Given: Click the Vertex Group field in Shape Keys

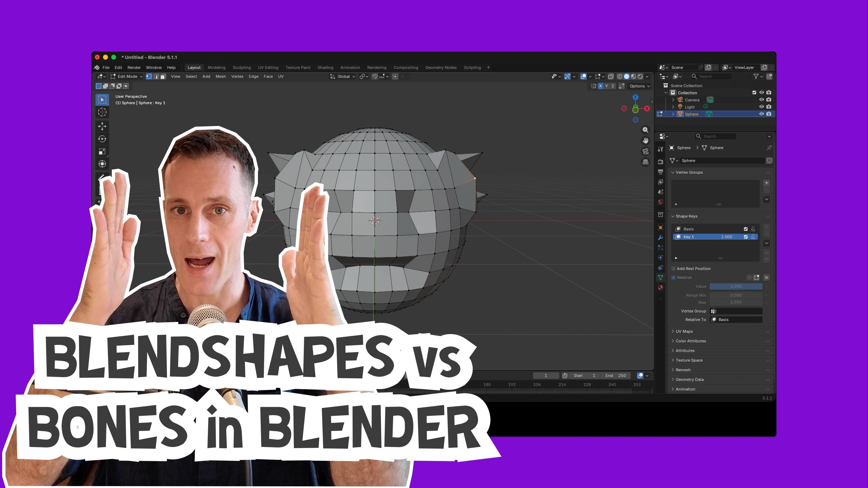Looking at the screenshot, I should 736,311.
